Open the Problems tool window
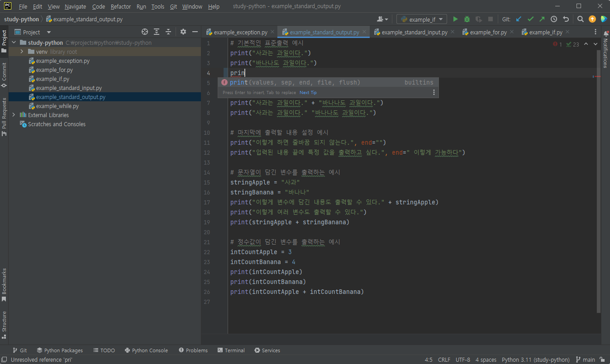 click(x=193, y=350)
